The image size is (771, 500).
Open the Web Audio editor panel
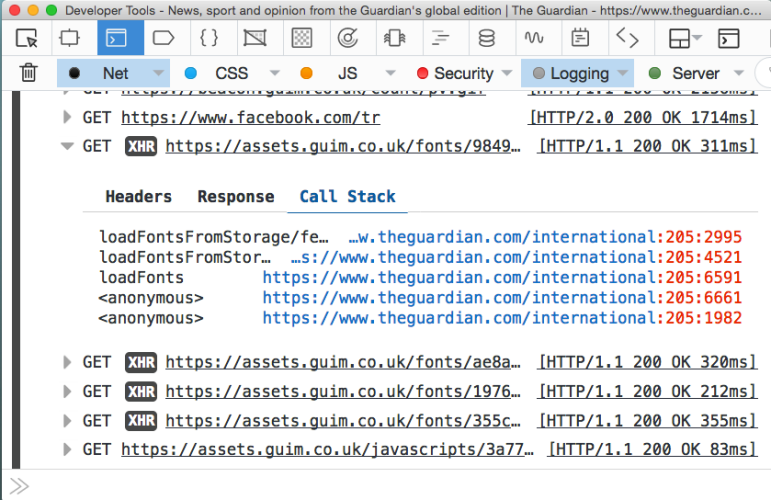pyautogui.click(x=534, y=38)
